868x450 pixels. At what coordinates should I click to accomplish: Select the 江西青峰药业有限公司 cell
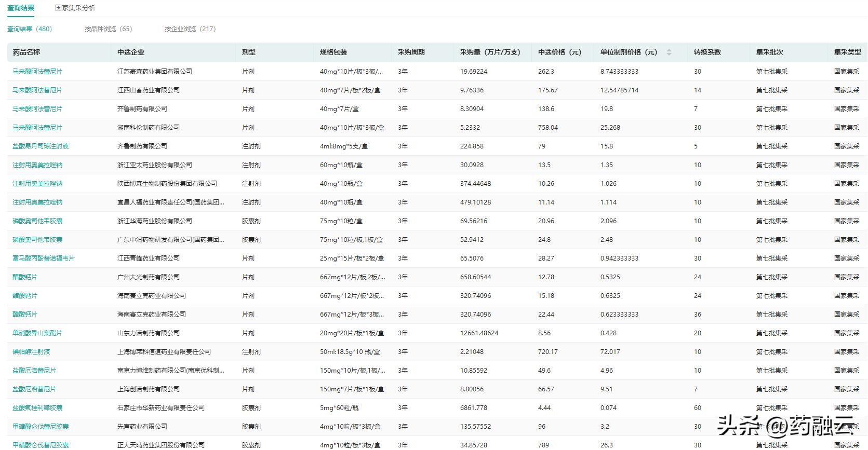[149, 258]
